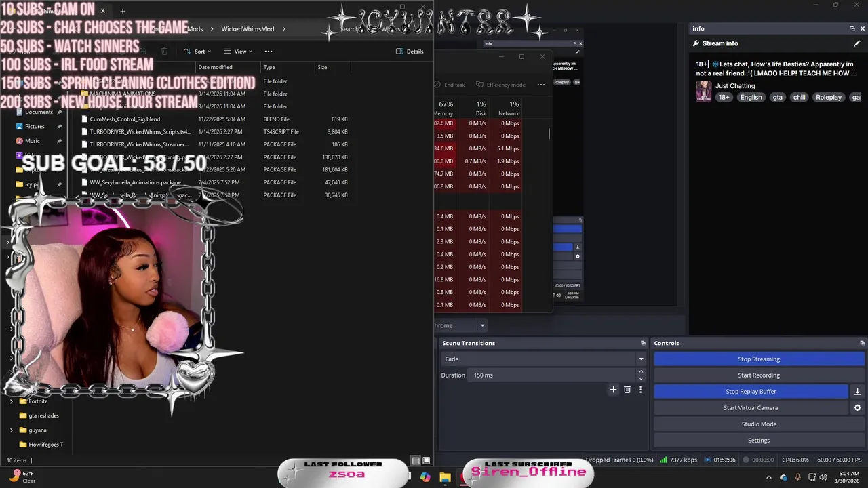868x488 pixels.
Task: Open File Explorer more options ellipsis
Action: click(269, 51)
